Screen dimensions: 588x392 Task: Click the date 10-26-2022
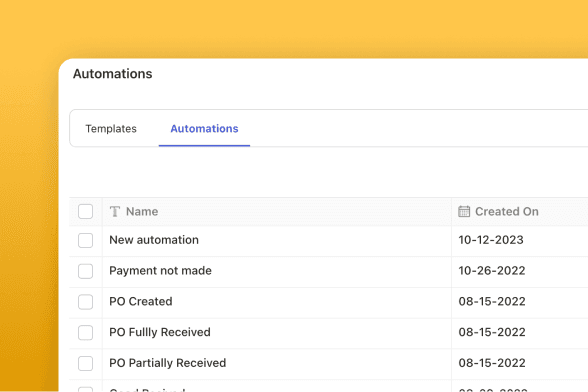tap(492, 271)
